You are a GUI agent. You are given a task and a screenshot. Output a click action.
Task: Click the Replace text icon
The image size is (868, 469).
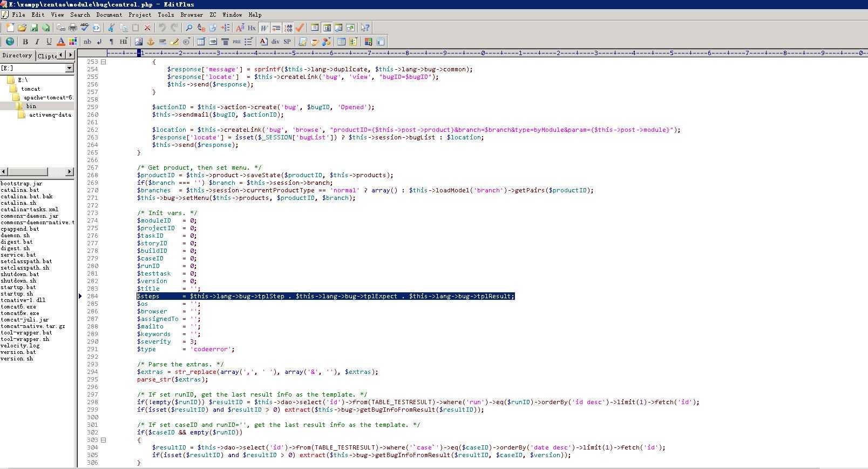coord(201,28)
